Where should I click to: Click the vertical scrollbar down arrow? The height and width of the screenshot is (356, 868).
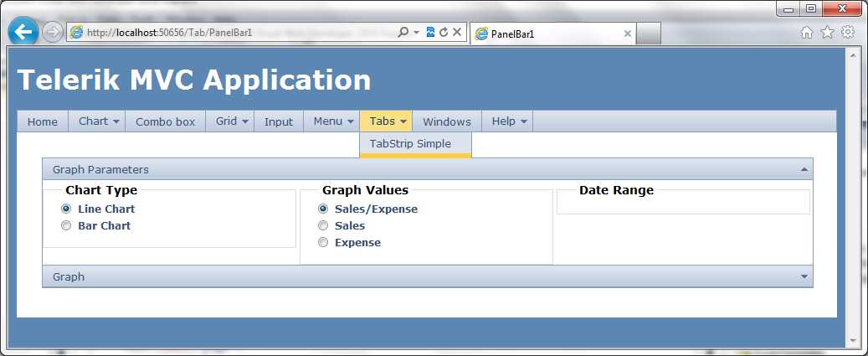[x=852, y=340]
